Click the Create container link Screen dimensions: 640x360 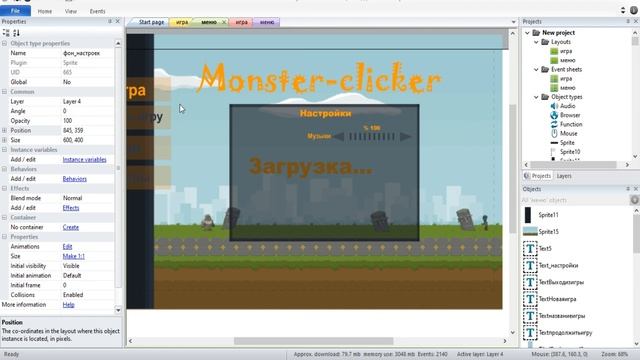point(71,227)
